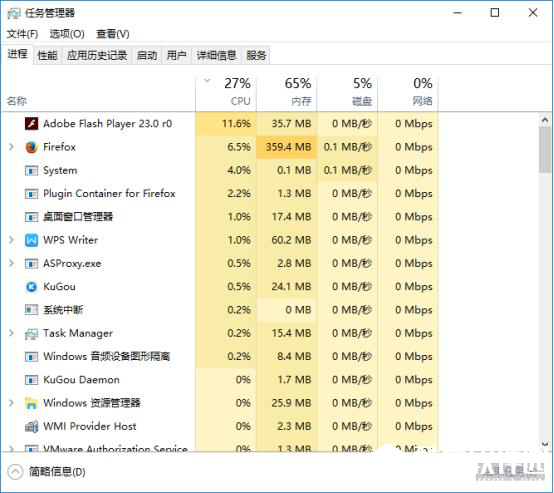Viewport: 554px width, 493px height.
Task: Click the Windows 音频设备图形隔离 icon
Action: (x=31, y=357)
